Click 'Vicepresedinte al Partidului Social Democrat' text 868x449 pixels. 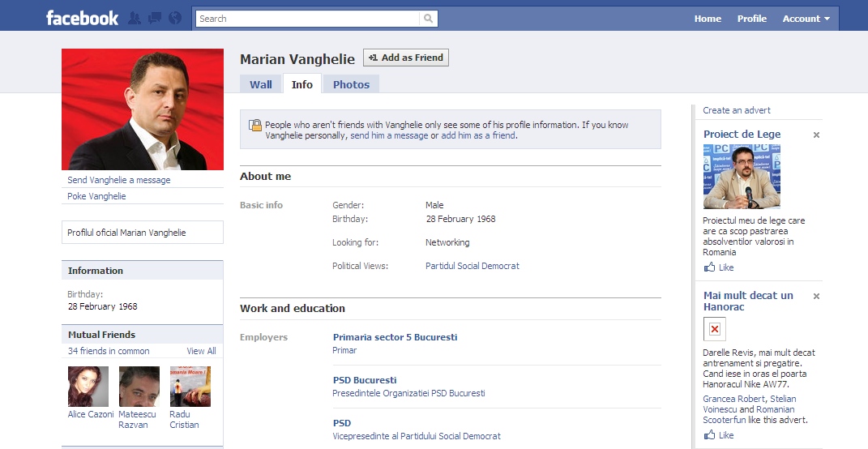coord(417,436)
